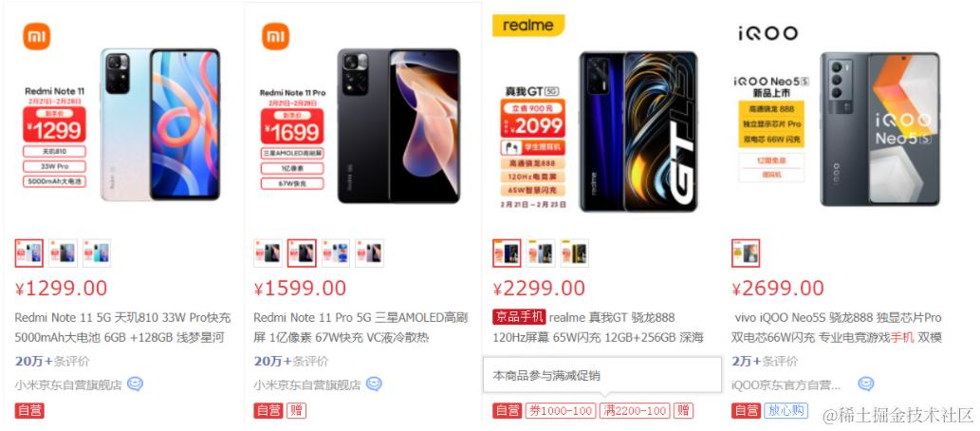Click the chat icon next to iQOO京东官方自营

[x=865, y=384]
